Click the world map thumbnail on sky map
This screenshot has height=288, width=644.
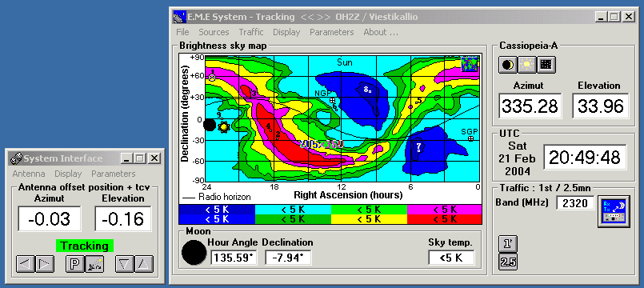pos(470,64)
